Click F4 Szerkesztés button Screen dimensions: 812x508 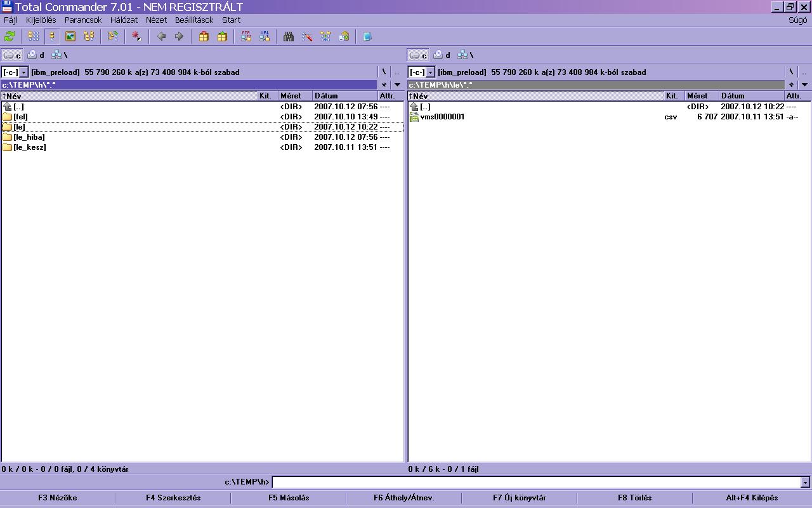pos(173,498)
